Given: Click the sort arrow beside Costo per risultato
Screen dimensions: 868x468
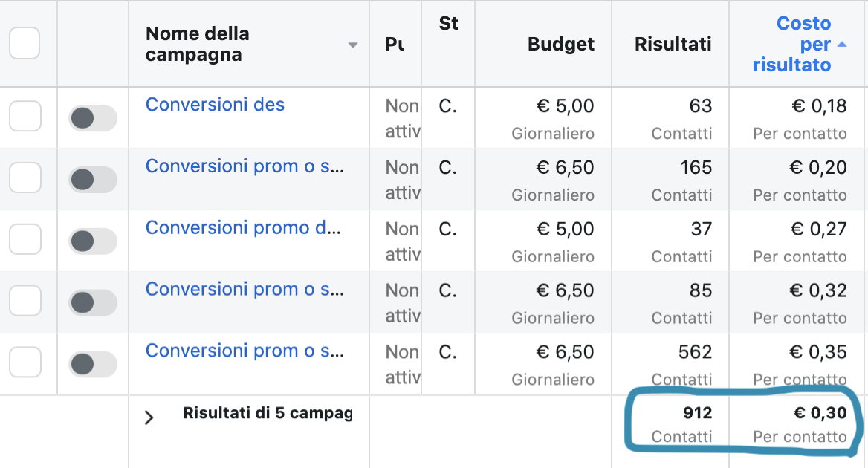Looking at the screenshot, I should pyautogui.click(x=841, y=45).
